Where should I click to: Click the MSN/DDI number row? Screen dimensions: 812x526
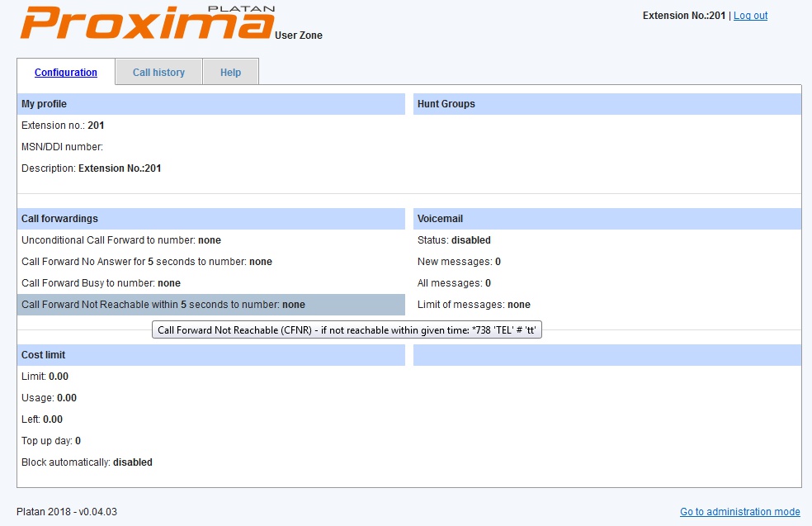click(210, 147)
